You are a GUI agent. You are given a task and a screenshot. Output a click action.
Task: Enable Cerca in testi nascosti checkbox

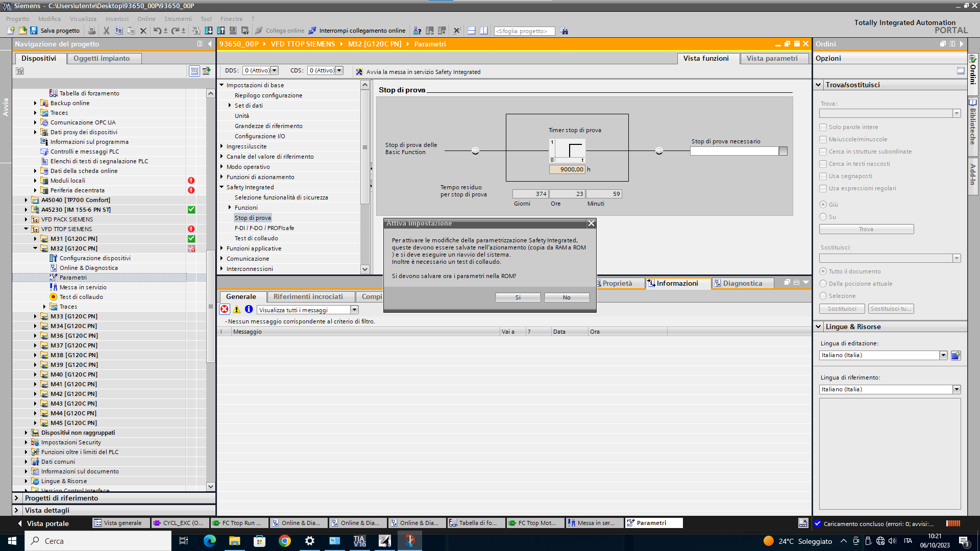(x=823, y=164)
